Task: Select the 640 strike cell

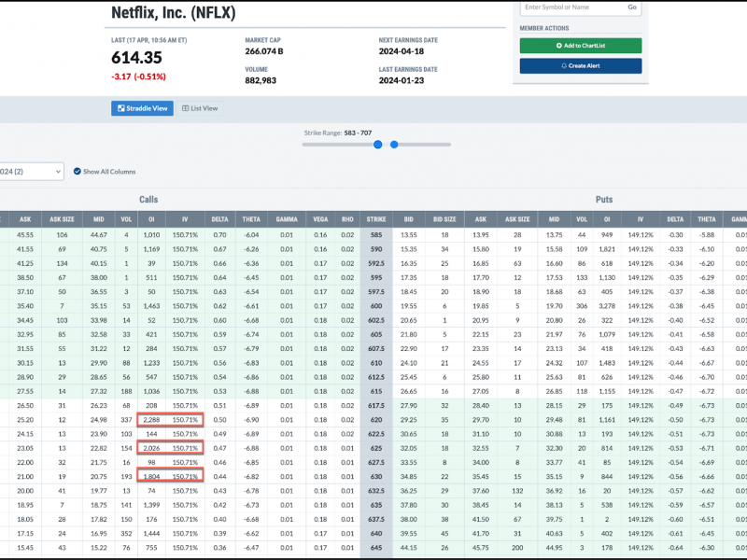Action: 376,534
